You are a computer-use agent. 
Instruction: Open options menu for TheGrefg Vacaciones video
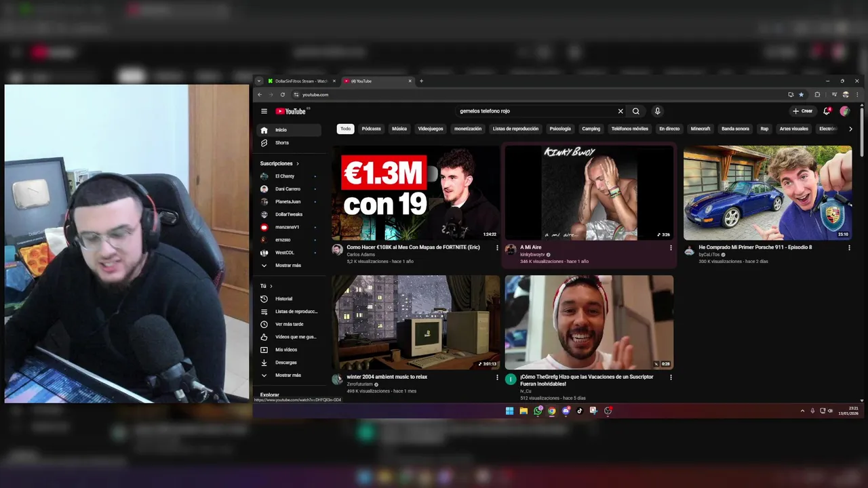coord(671,378)
